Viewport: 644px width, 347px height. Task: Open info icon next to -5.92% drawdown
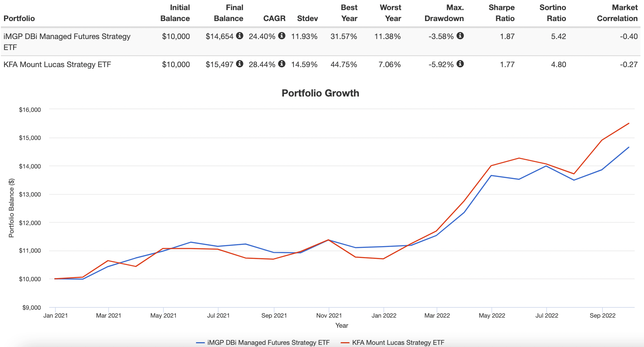point(460,64)
